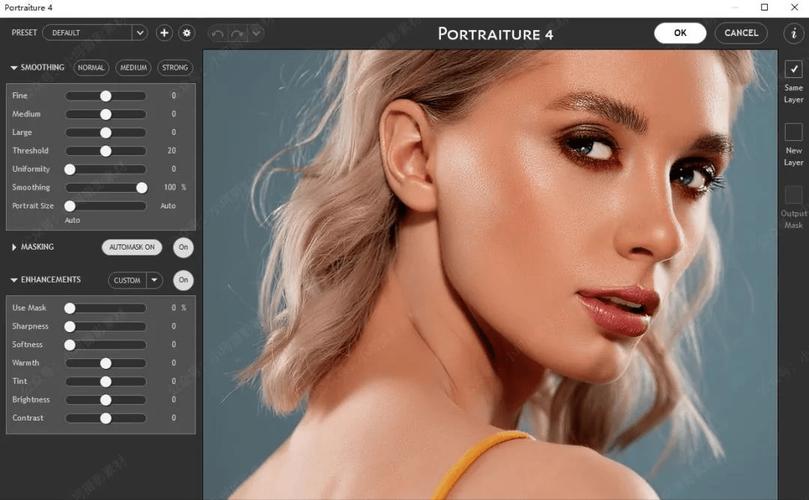The height and width of the screenshot is (500, 809).
Task: Uncheck the Same Layer checkbox
Action: coord(794,69)
